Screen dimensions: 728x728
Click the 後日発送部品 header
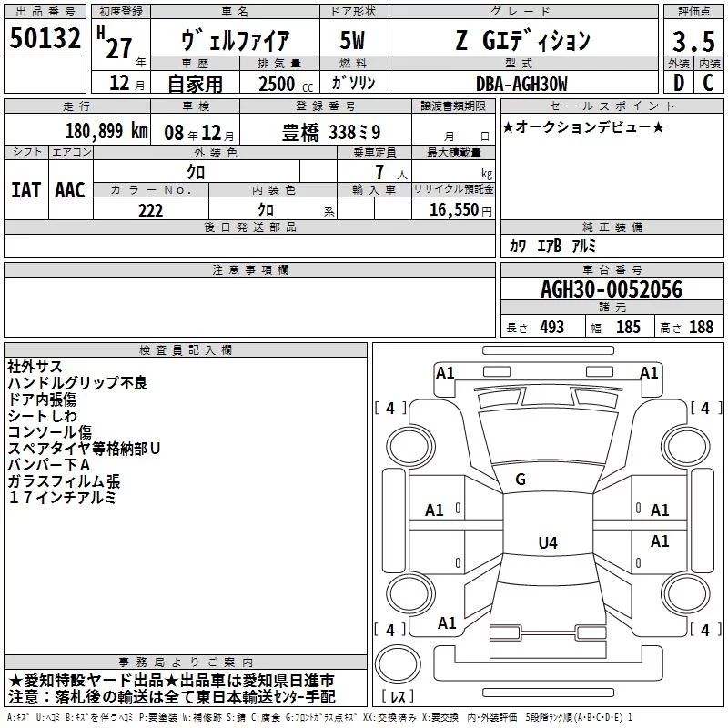tap(249, 227)
